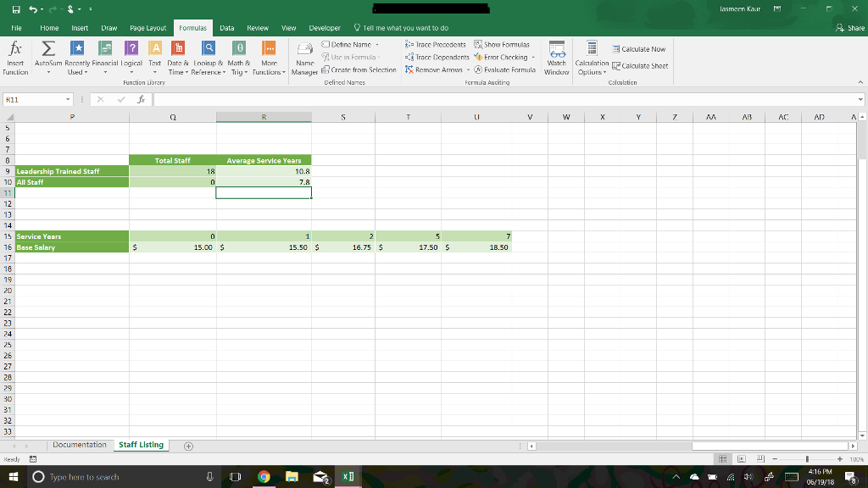The image size is (868, 488).
Task: Open Chrome from the taskbar
Action: click(x=264, y=476)
